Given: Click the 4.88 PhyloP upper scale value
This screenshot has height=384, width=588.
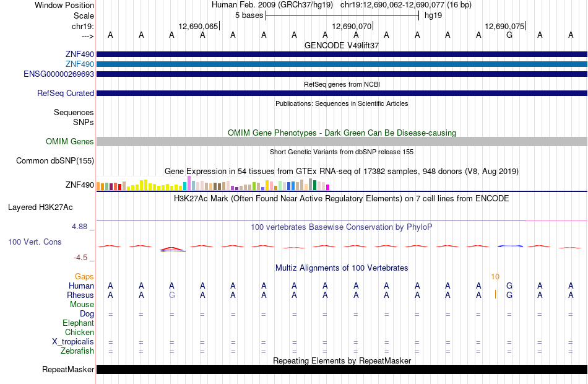Looking at the screenshot, I should click(79, 227).
